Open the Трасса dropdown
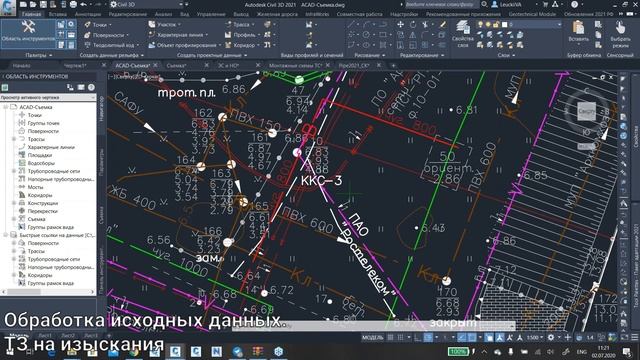 [x=239, y=25]
